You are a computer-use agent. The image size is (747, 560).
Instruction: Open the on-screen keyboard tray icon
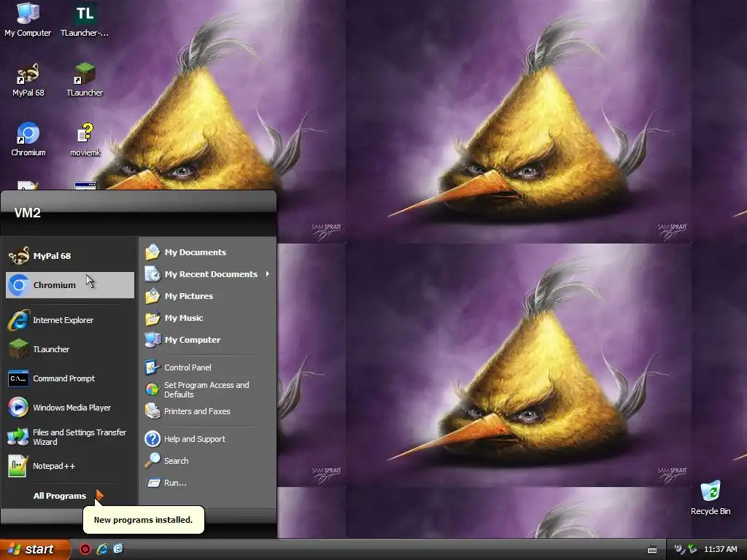[652, 550]
